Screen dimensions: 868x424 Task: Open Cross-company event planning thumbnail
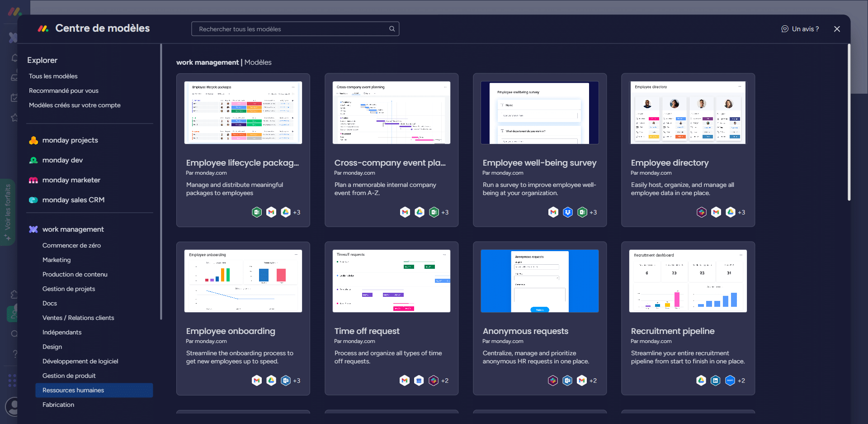(x=392, y=113)
